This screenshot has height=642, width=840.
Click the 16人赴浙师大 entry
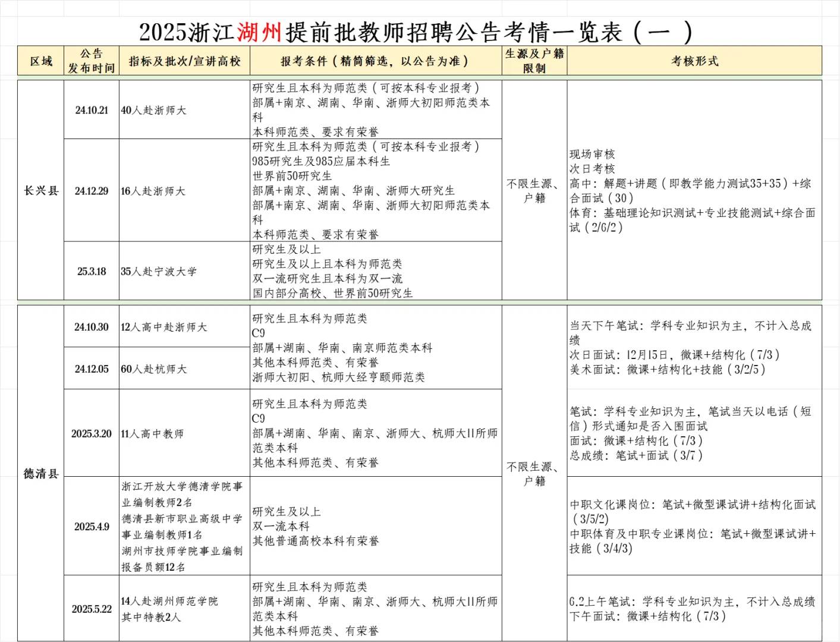point(155,191)
